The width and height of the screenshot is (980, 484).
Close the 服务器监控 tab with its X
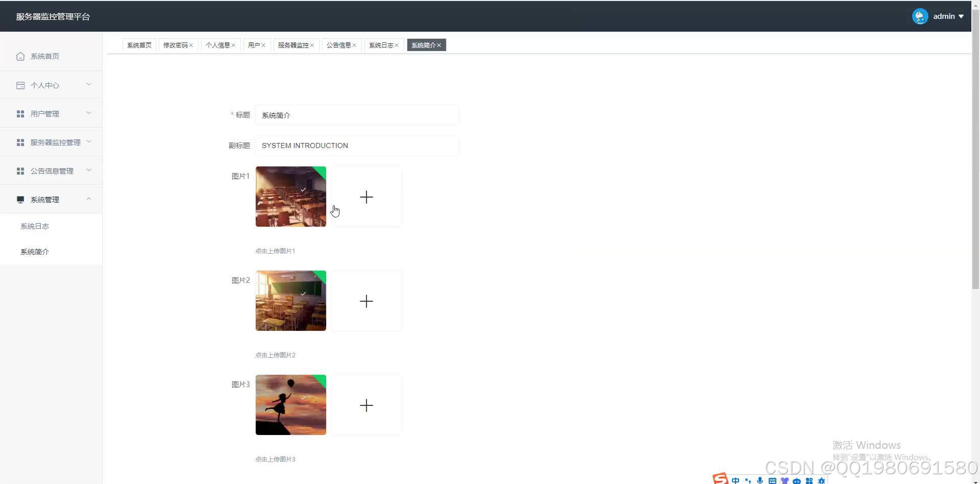click(x=312, y=45)
